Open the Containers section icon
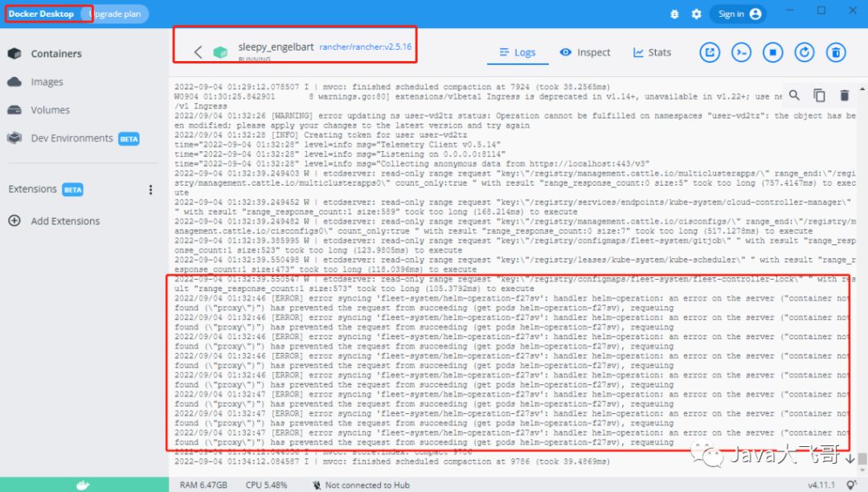This screenshot has height=492, width=868. click(x=14, y=54)
